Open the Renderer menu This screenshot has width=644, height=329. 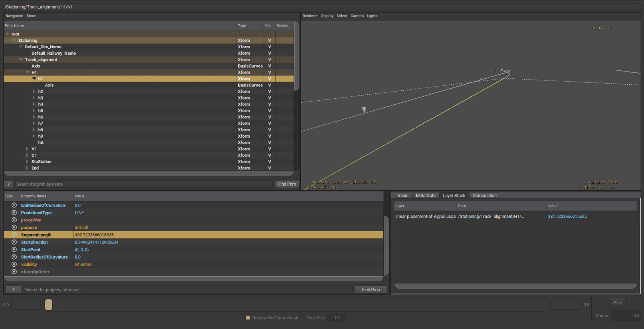[310, 16]
